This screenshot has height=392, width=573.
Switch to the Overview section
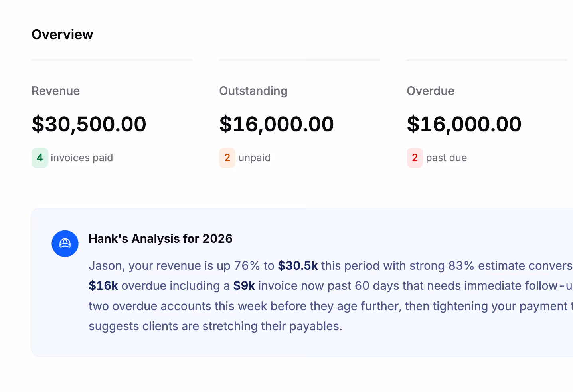coord(62,34)
